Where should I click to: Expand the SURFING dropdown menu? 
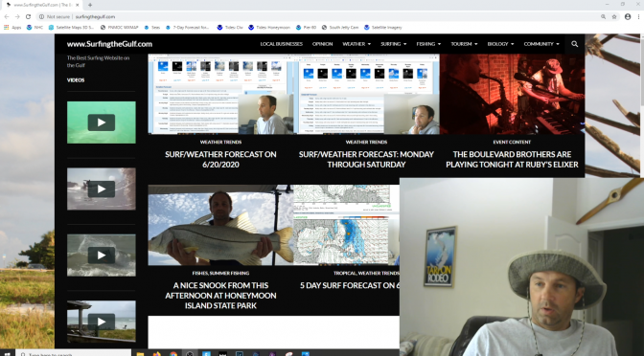pyautogui.click(x=394, y=44)
